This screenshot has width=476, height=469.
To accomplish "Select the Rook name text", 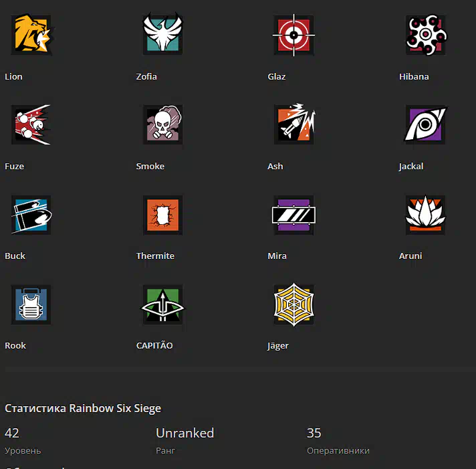I will (15, 345).
